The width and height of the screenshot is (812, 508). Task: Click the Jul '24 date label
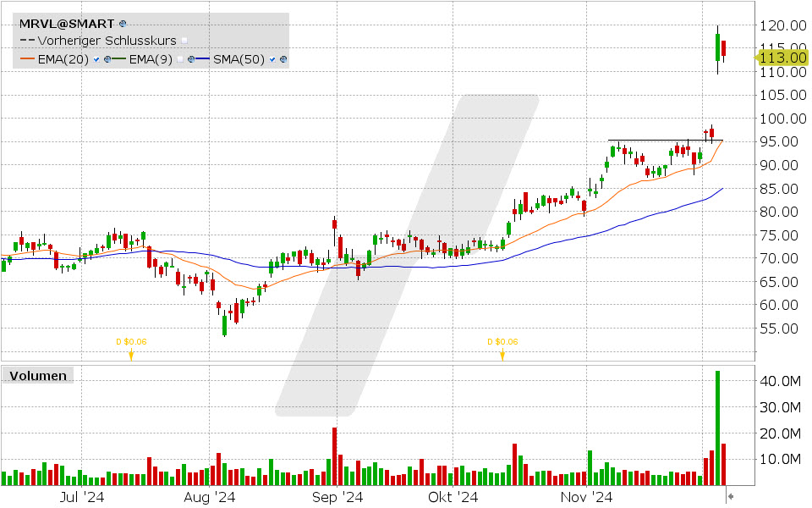(x=82, y=497)
